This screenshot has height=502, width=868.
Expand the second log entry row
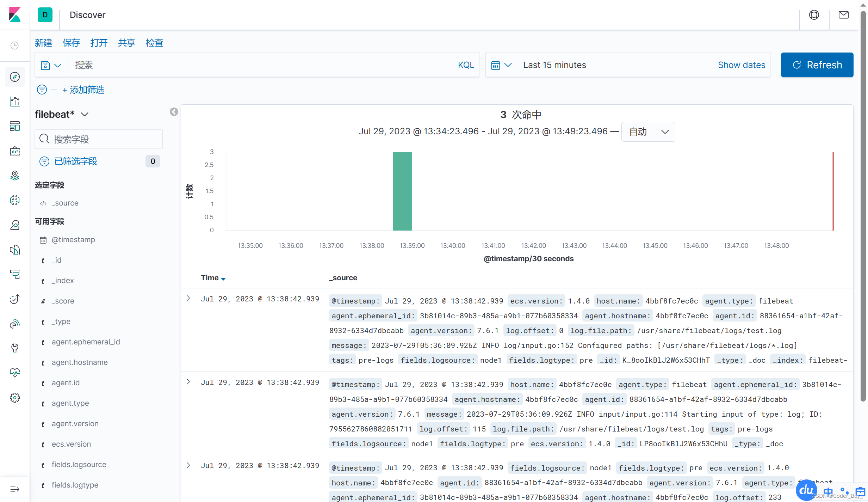coord(189,382)
